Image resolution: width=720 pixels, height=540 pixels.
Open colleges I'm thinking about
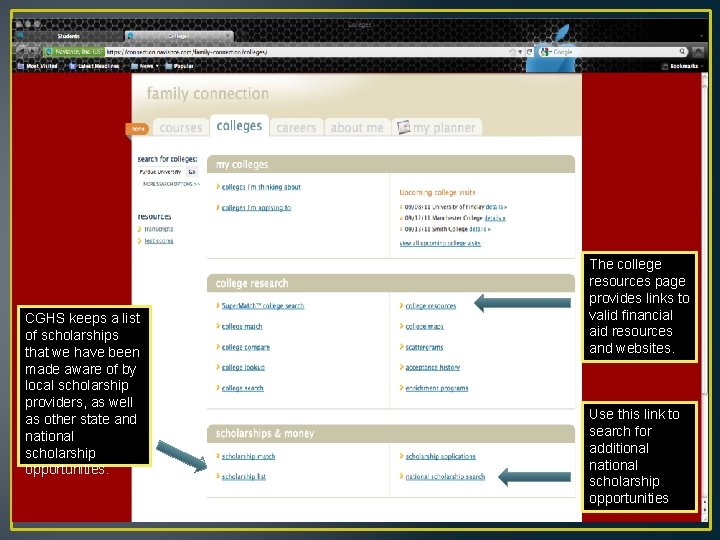point(261,187)
